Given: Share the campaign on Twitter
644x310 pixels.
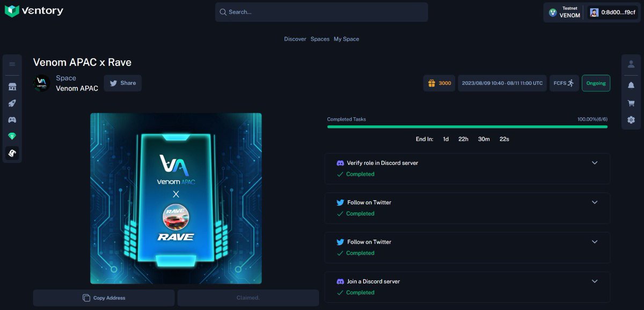Looking at the screenshot, I should coord(123,83).
